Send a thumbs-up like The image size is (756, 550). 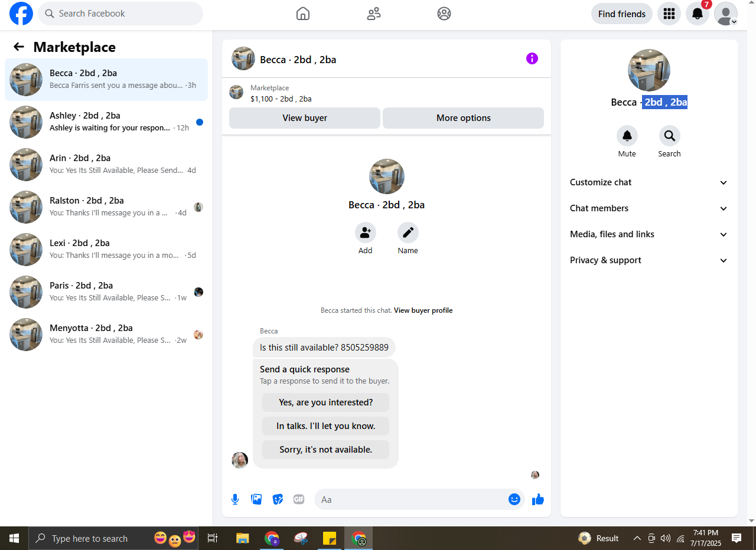coord(537,499)
